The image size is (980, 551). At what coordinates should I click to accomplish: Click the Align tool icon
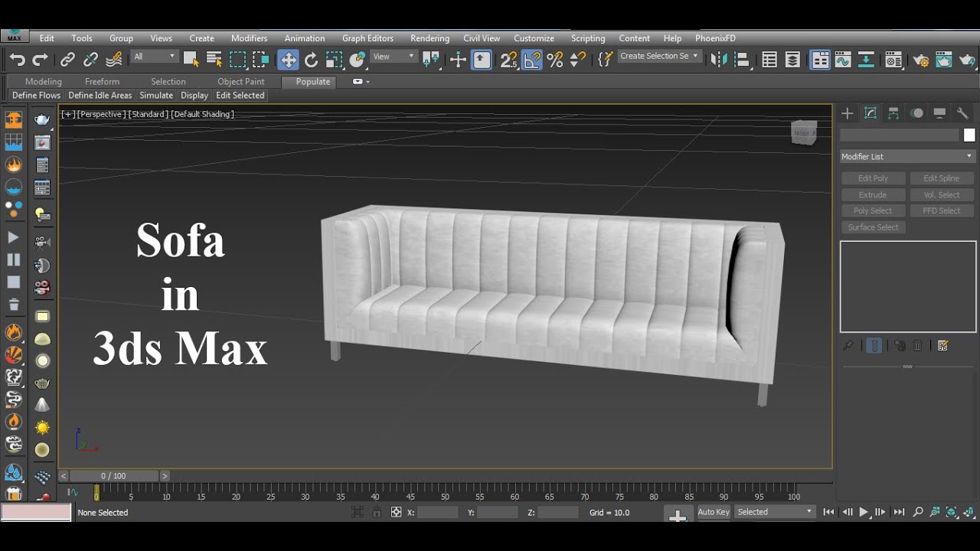coord(741,60)
